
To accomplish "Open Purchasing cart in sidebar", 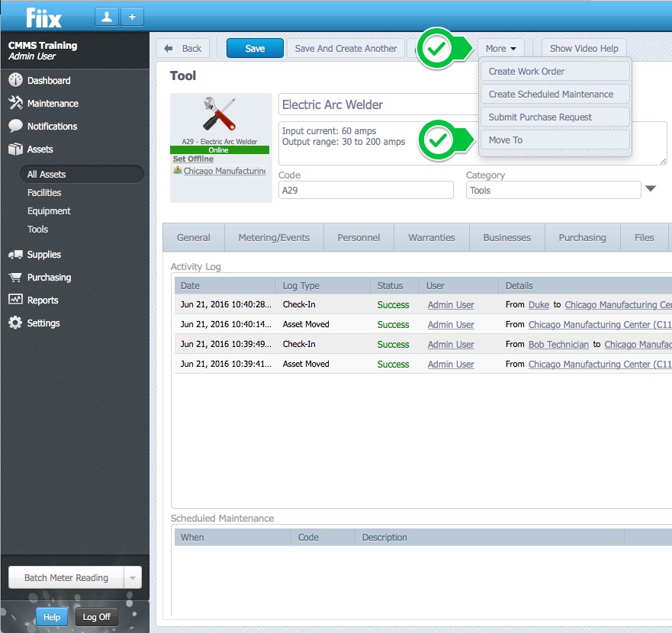I will pos(15,278).
